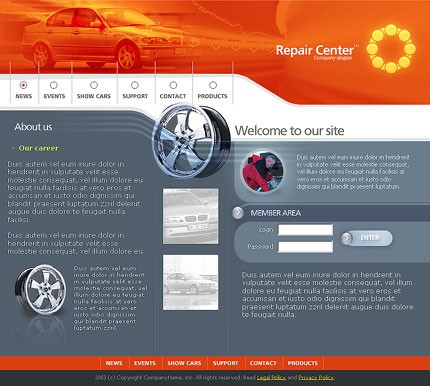Click NEWS in the orange footer bar
This screenshot has height=386, width=430.
[x=114, y=363]
